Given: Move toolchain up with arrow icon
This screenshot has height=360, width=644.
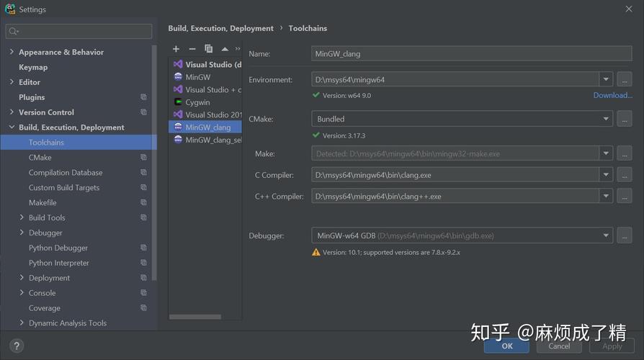Looking at the screenshot, I should click(x=225, y=49).
